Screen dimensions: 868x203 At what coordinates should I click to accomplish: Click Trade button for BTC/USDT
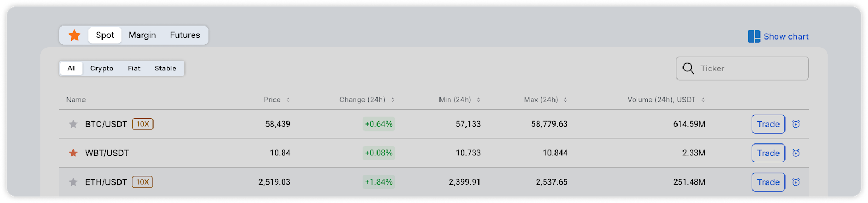point(768,124)
